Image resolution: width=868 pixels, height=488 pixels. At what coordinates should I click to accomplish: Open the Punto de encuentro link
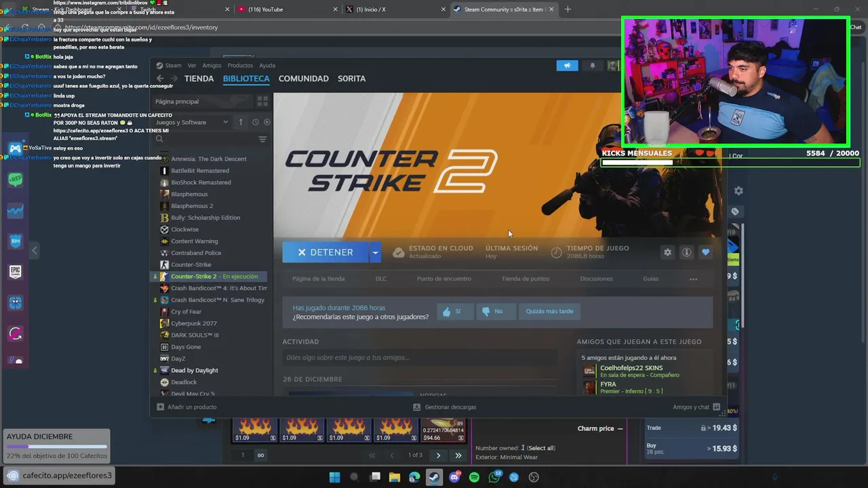click(444, 279)
